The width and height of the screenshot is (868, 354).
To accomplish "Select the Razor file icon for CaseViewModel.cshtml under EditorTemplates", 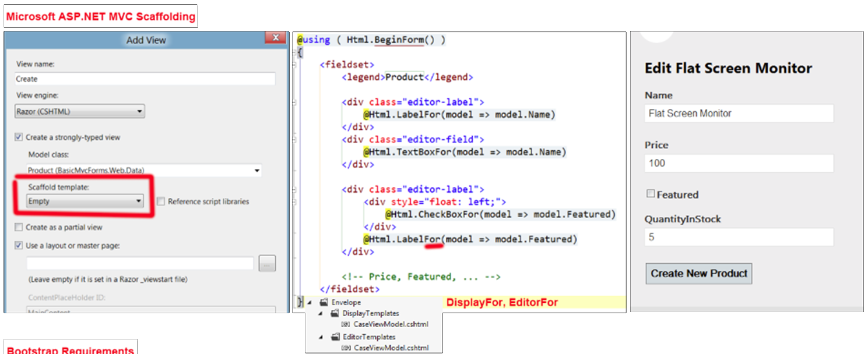I will click(x=346, y=348).
